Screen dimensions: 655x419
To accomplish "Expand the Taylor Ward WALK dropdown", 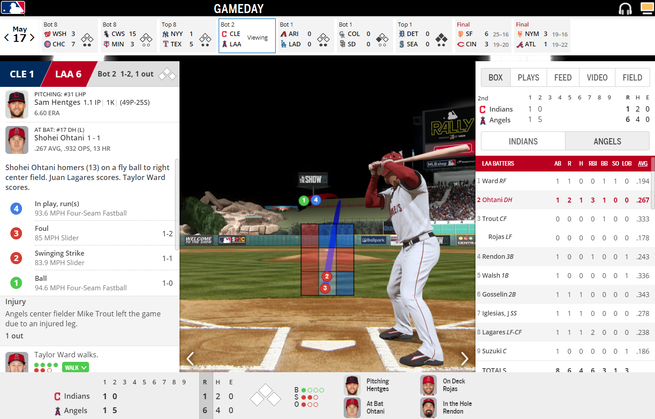I will (x=76, y=368).
